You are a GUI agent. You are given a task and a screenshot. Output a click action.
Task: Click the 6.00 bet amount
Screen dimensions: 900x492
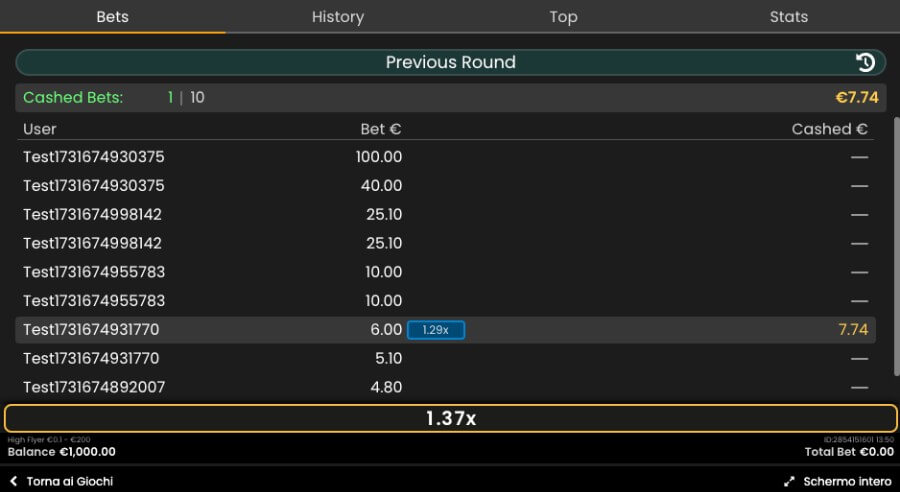386,330
